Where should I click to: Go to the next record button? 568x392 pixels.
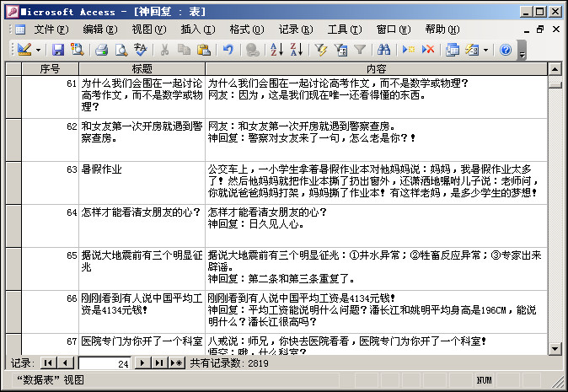coord(142,362)
